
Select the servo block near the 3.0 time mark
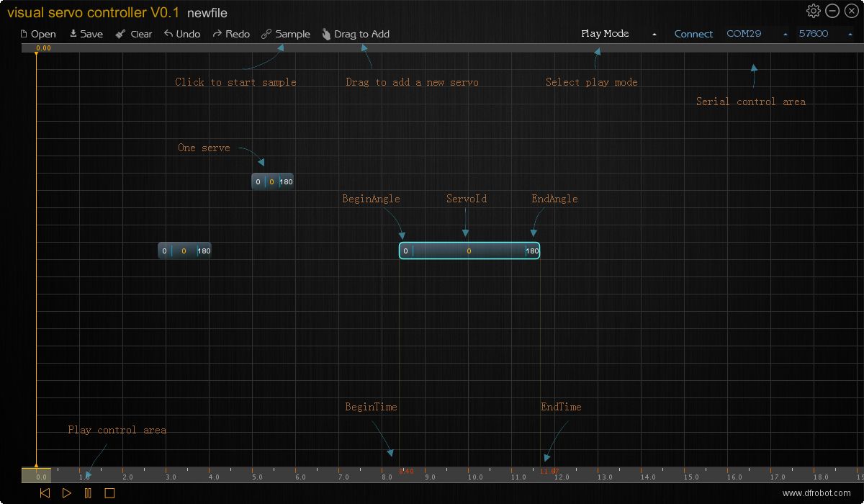(x=184, y=251)
